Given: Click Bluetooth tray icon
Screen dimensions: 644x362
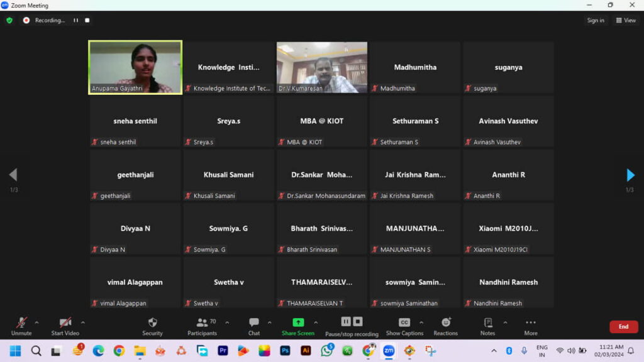Looking at the screenshot, I should point(509,351).
